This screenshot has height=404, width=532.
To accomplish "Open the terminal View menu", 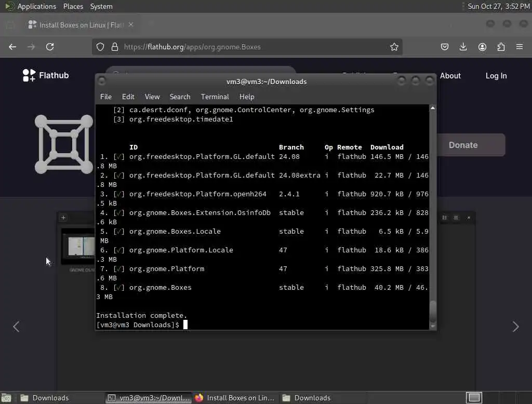I will (152, 97).
